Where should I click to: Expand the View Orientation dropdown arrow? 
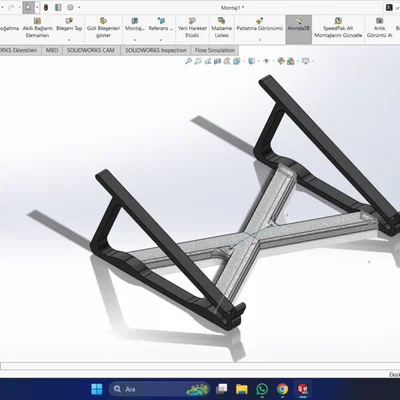click(244, 61)
